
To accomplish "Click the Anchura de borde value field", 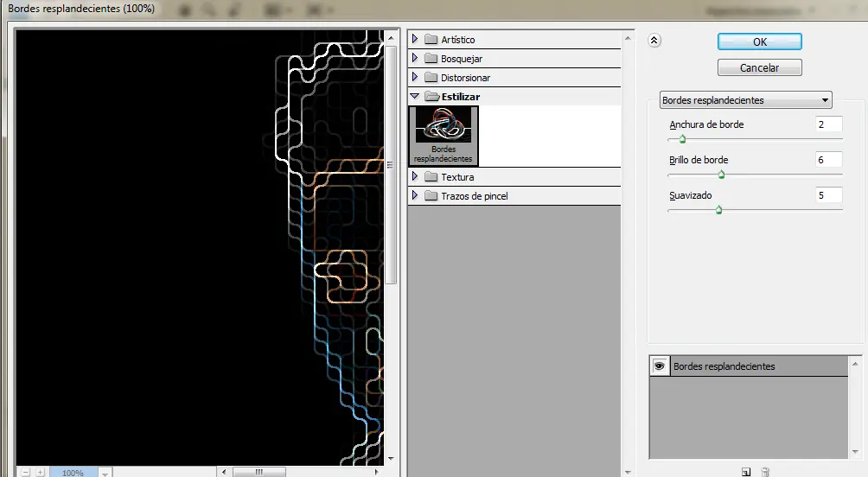I will 828,124.
